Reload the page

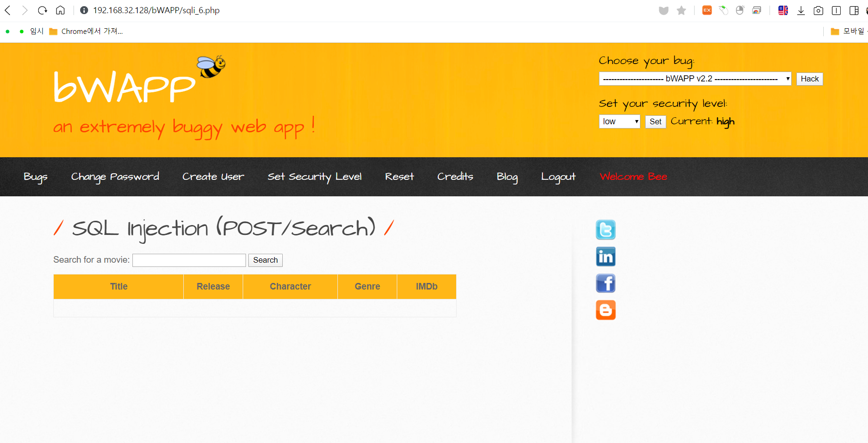coord(42,10)
